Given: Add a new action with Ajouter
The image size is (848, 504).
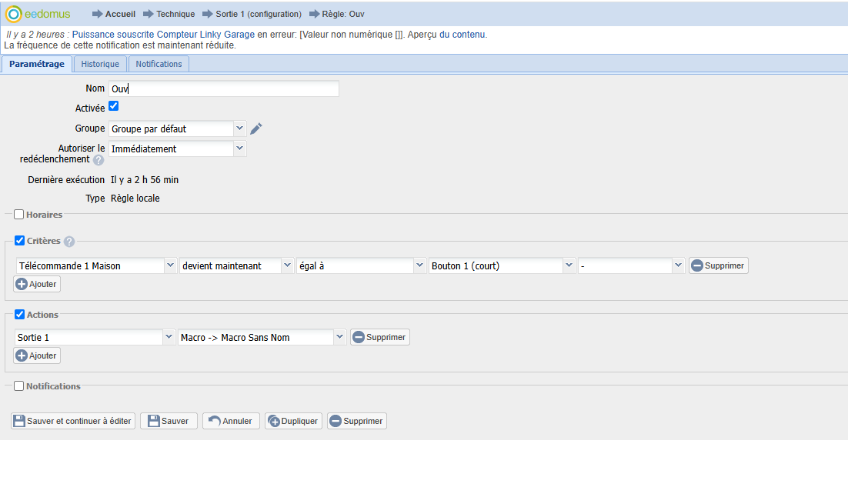Looking at the screenshot, I should coord(37,355).
